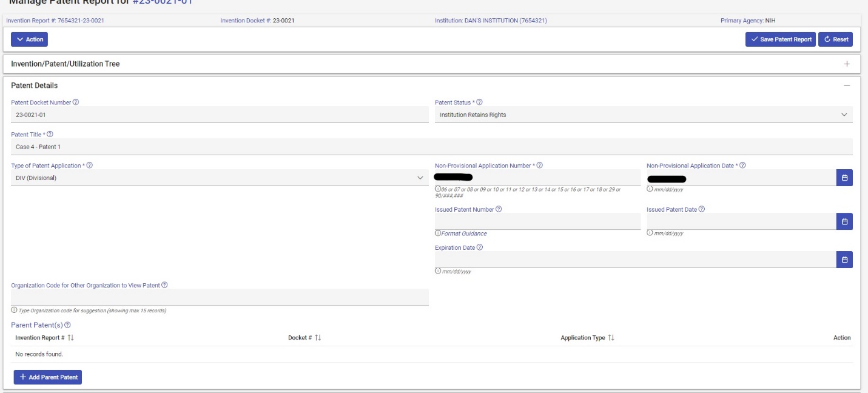This screenshot has height=393, width=868.
Task: Click Primary Agency: NIH text
Action: tap(748, 21)
